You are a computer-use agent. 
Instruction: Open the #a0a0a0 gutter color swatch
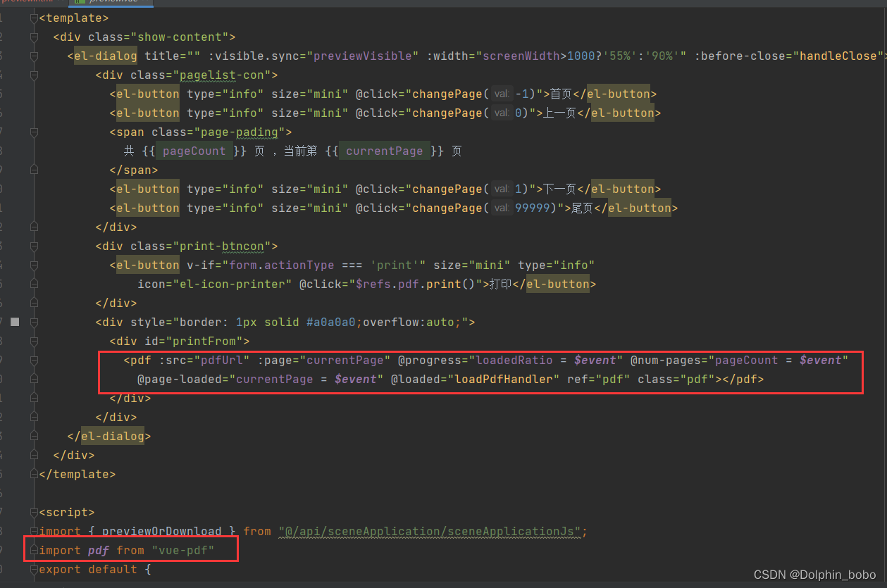point(15,322)
